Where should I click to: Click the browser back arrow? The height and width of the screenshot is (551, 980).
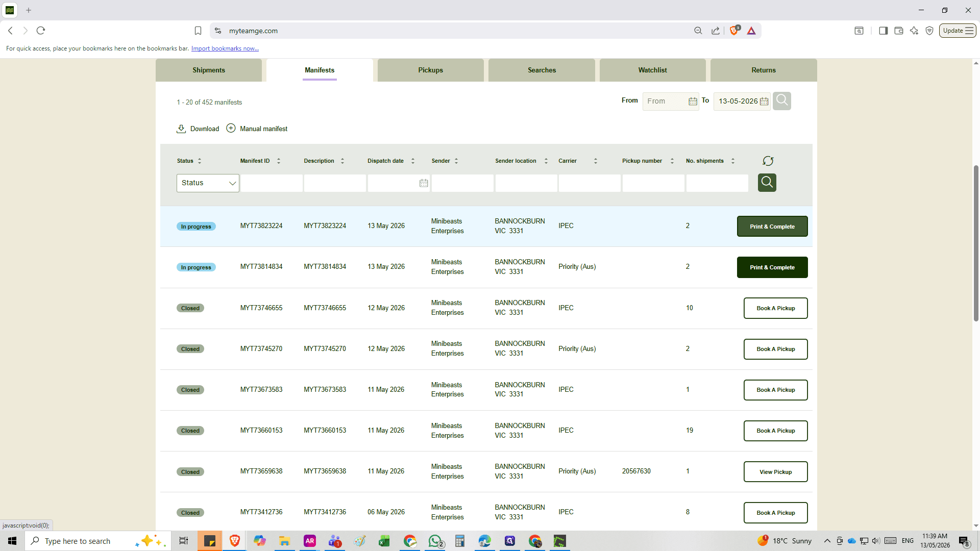pos(10,31)
